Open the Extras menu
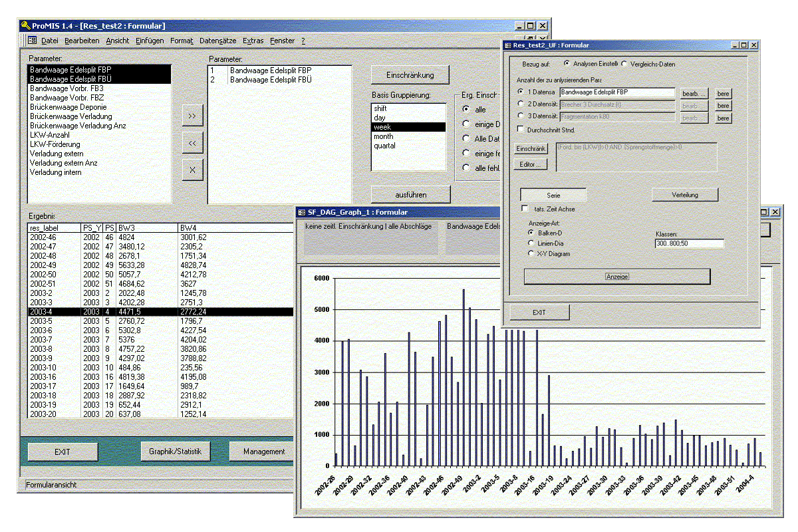The height and width of the screenshot is (532, 798). tap(253, 41)
